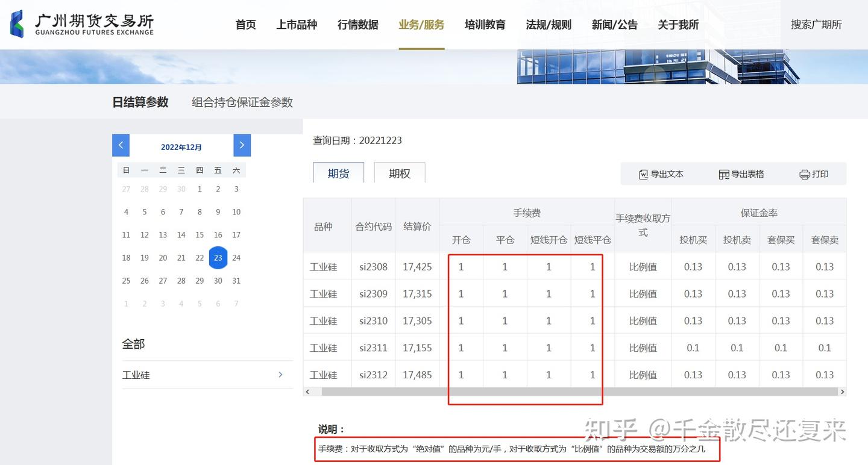Open the 组合持仓保证金参数 tab
868x465 pixels.
tap(241, 102)
